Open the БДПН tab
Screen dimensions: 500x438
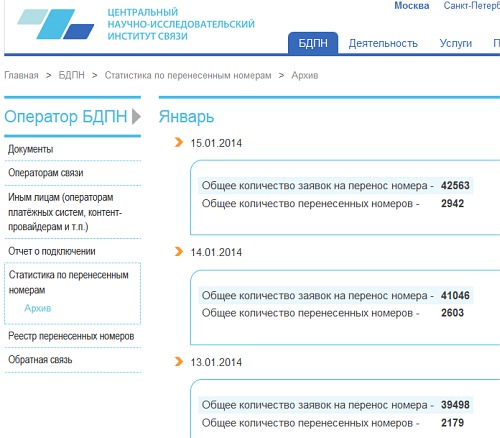[313, 43]
